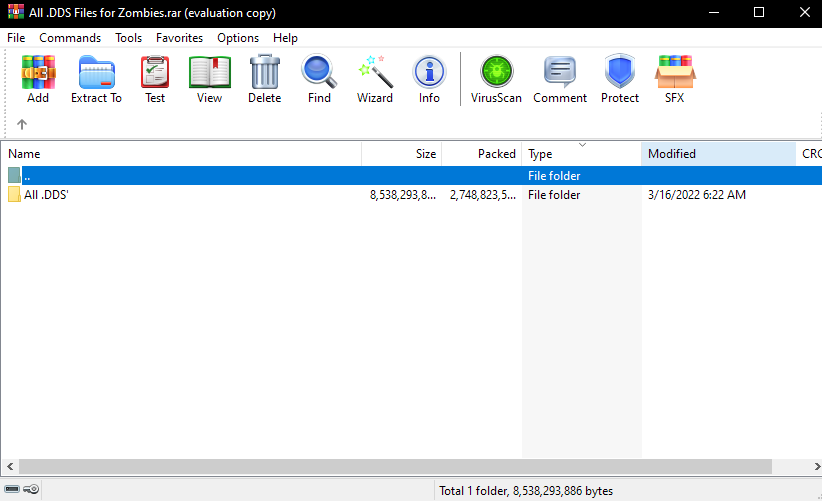This screenshot has height=501, width=822.
Task: Click the WinRAR title bar app icon
Action: pyautogui.click(x=16, y=12)
